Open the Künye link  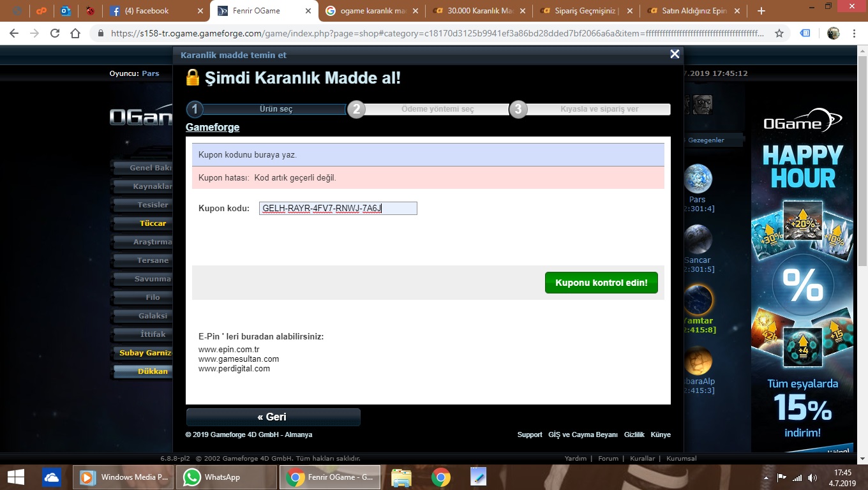[x=661, y=434]
